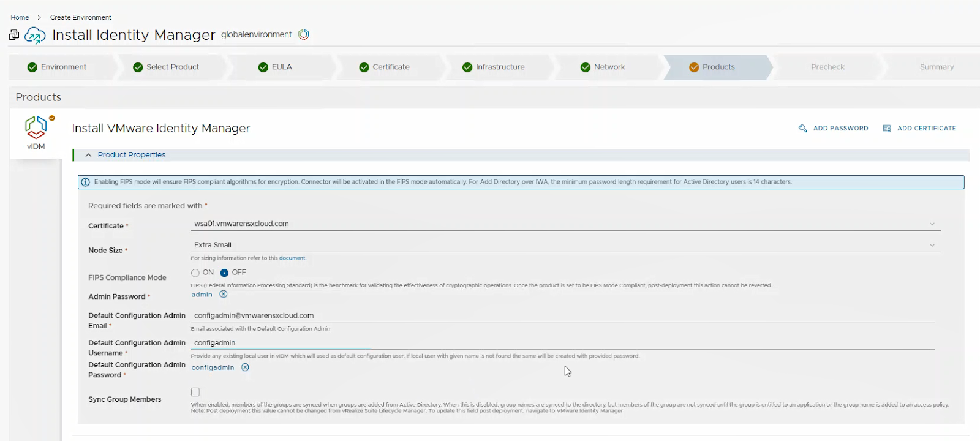Viewport: 980px width, 441px height.
Task: Click the FIPS Compliance Mode label
Action: (127, 277)
